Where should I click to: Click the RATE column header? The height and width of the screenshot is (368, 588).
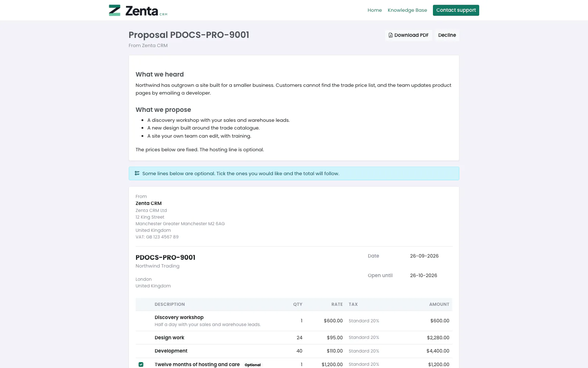pyautogui.click(x=337, y=304)
